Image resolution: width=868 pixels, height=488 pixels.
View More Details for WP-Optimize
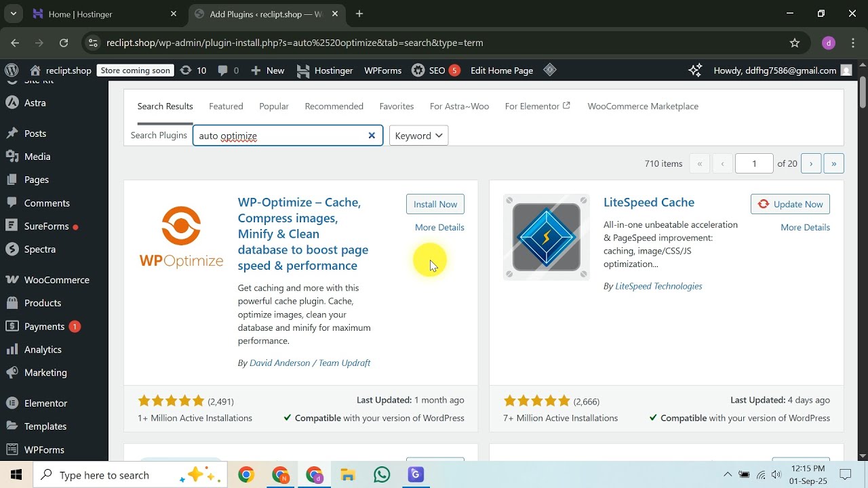(439, 227)
